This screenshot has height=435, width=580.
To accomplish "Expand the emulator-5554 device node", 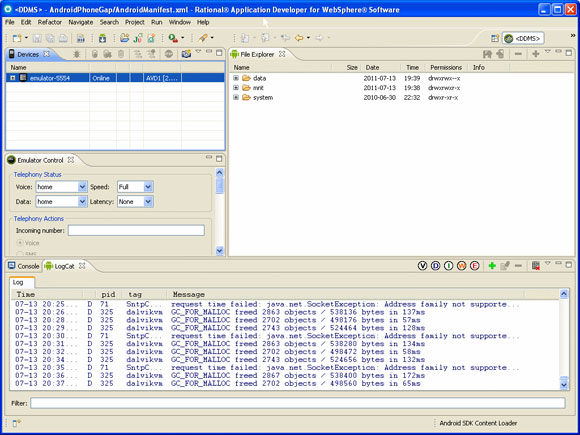I will 13,78.
